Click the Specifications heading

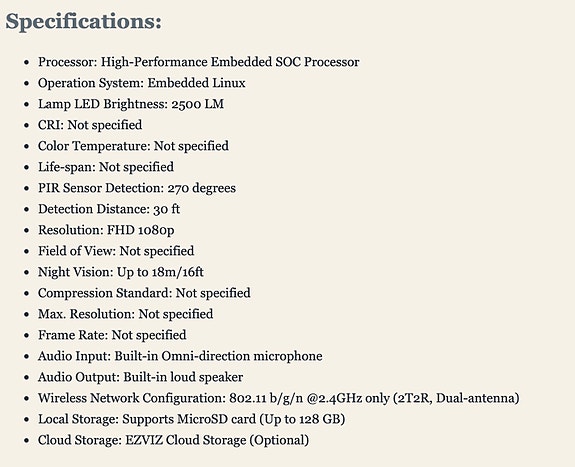pos(83,22)
